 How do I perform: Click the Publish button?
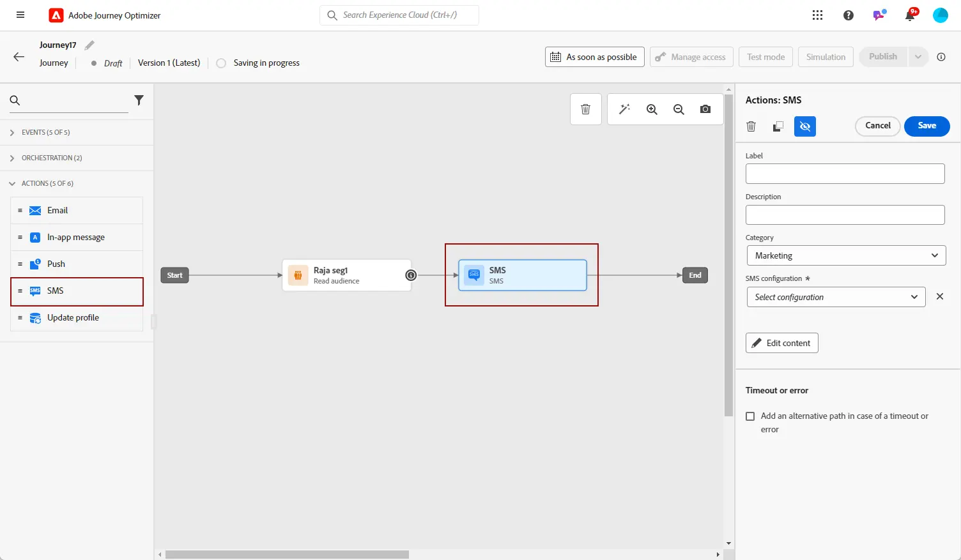pyautogui.click(x=883, y=57)
